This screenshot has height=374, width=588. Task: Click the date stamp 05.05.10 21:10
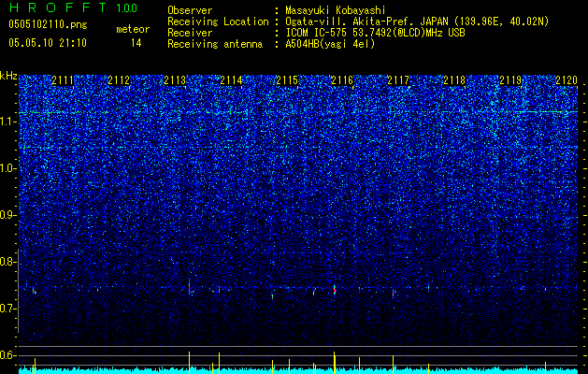pos(48,43)
